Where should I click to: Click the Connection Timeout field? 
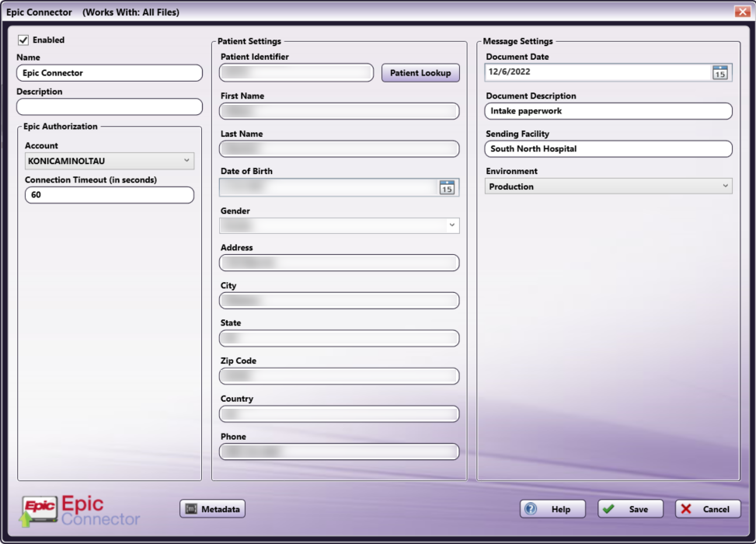click(x=110, y=195)
